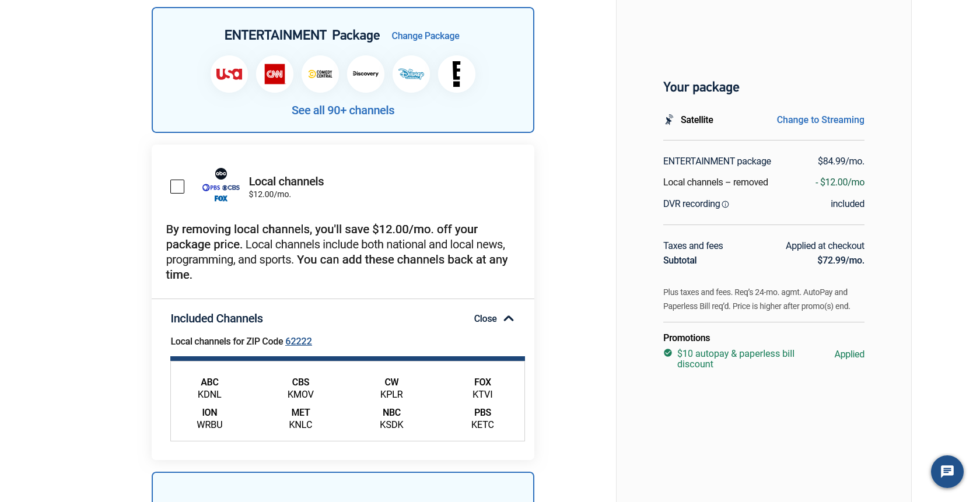Click ZIP code 62222 link
This screenshot has width=980, height=502.
click(299, 341)
